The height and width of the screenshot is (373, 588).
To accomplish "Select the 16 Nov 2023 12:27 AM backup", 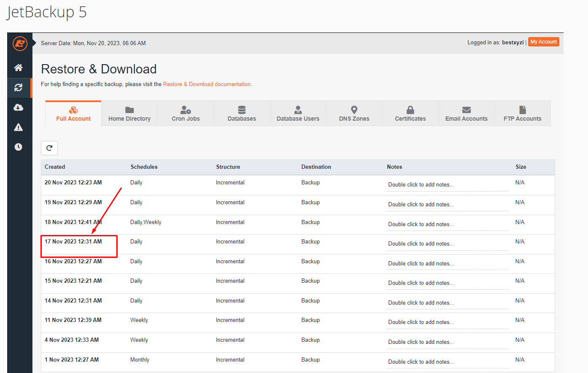I will [73, 261].
